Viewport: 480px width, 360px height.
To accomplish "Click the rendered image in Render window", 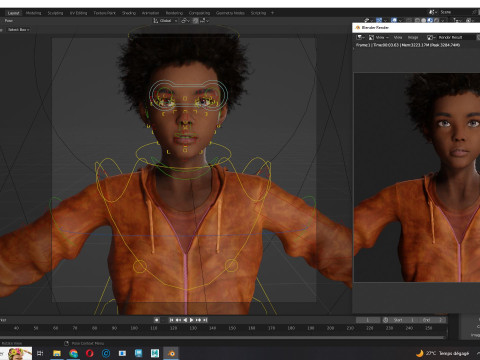I will [417, 177].
